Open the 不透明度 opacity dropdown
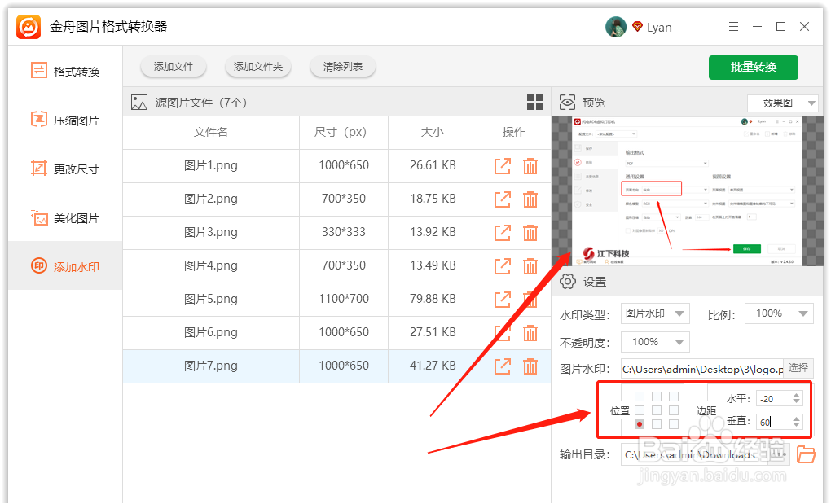The width and height of the screenshot is (831, 504). [x=654, y=341]
